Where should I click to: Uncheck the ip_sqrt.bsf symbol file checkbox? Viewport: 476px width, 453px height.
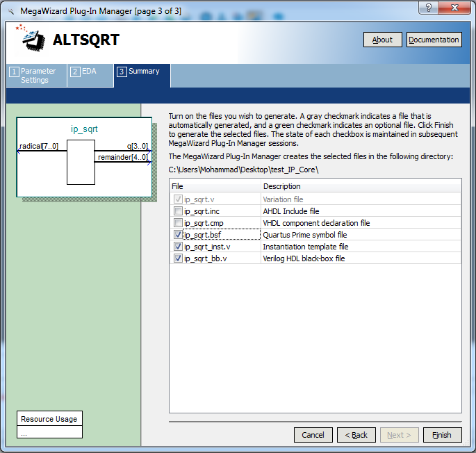point(178,235)
